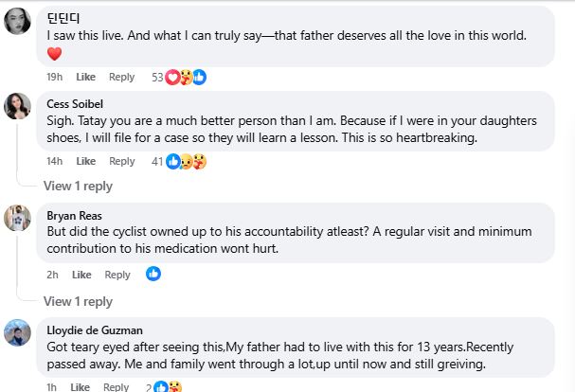Image resolution: width=575 pixels, height=392 pixels.
Task: Click the like reaction icon on Bryan Reas's comment
Action: 153,274
